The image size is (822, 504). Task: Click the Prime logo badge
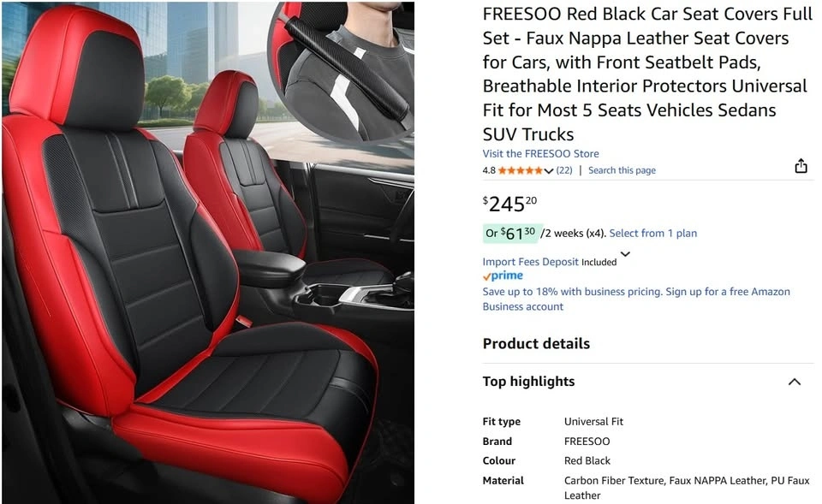(503, 276)
